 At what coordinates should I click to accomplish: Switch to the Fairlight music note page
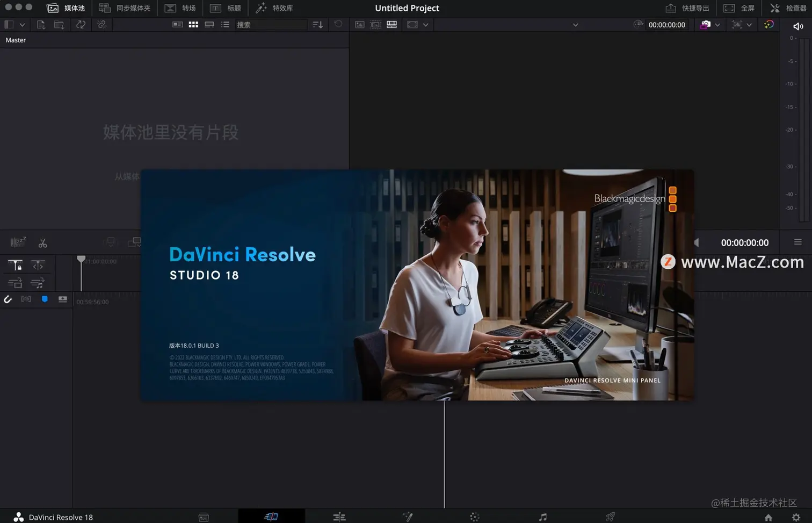pyautogui.click(x=543, y=517)
